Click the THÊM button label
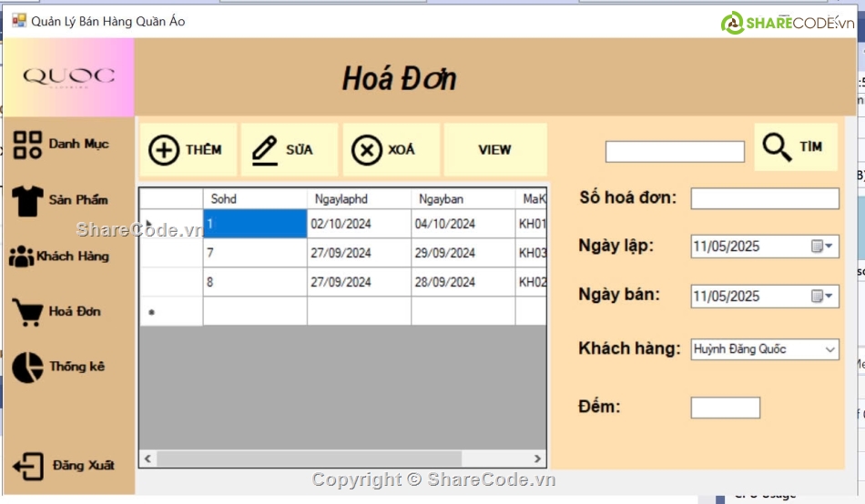The height and width of the screenshot is (504, 865). 204,150
